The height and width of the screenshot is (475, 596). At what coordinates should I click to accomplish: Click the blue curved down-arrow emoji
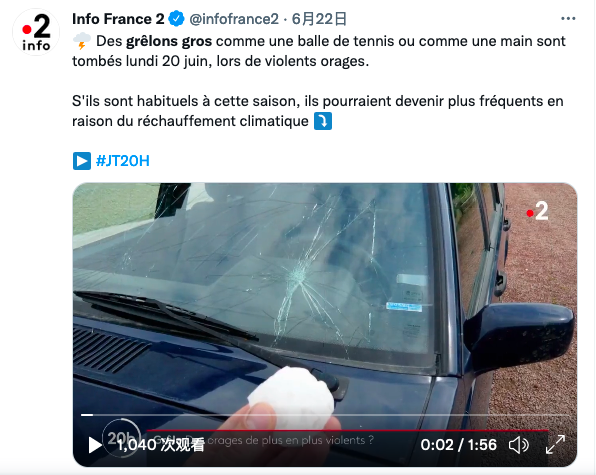323,121
